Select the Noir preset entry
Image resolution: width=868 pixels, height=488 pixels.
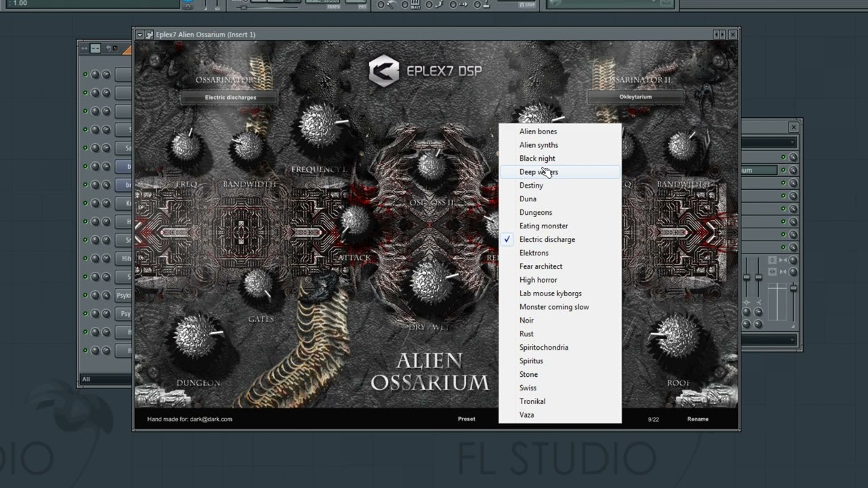[x=560, y=321]
